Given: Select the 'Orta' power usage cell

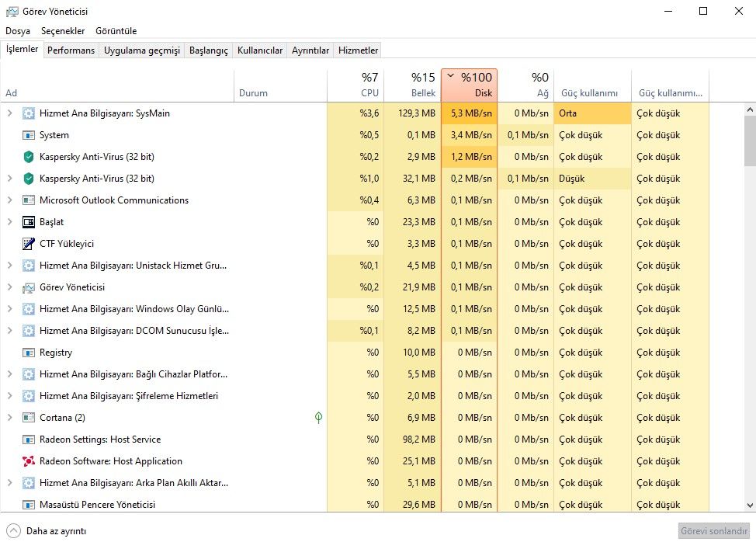Looking at the screenshot, I should 592,113.
